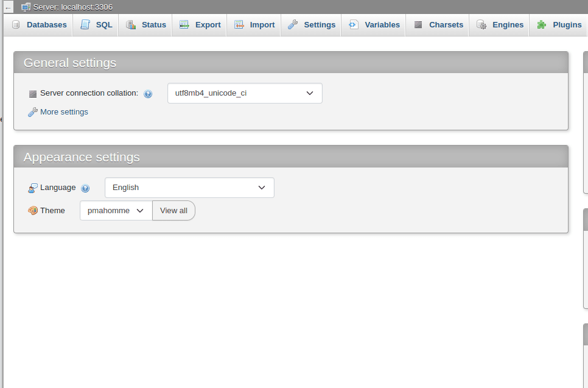Switch to the Databases tab
The height and width of the screenshot is (388, 588).
coord(39,25)
